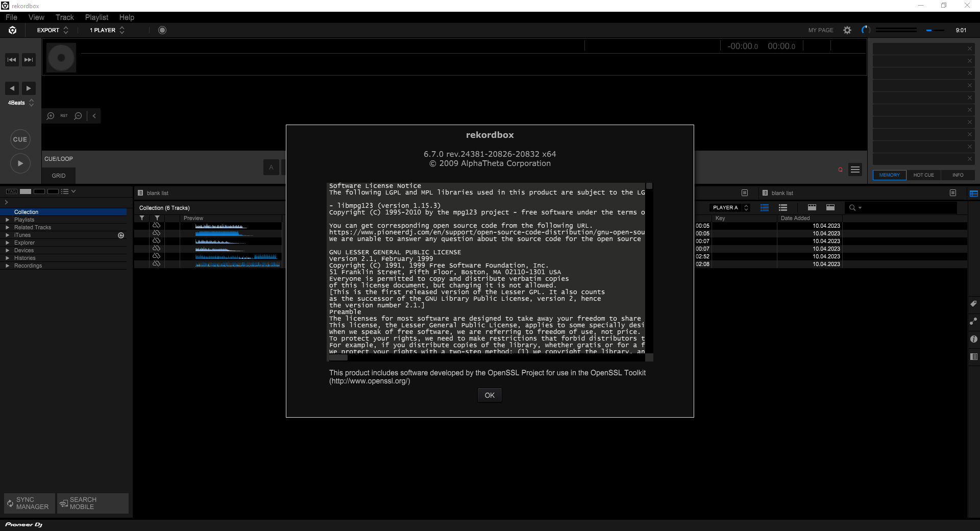Switch to compact track list view
This screenshot has width=980, height=531.
[x=765, y=207]
